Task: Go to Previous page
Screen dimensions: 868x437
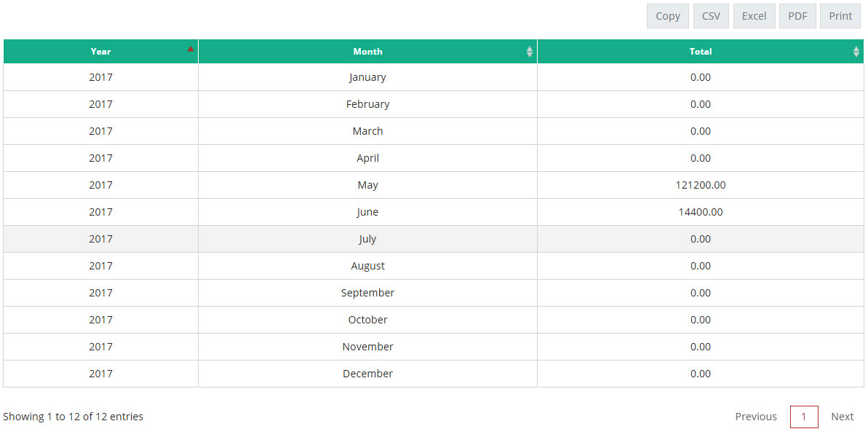Action: 756,417
